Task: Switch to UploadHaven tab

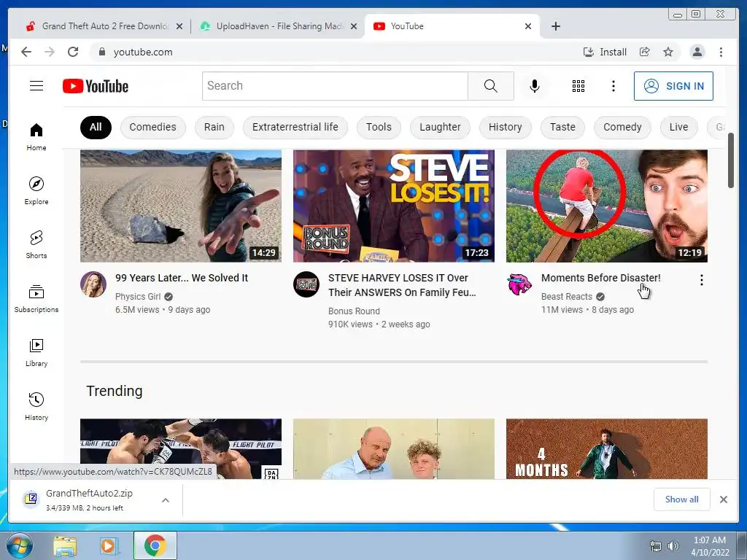Action: click(x=279, y=26)
